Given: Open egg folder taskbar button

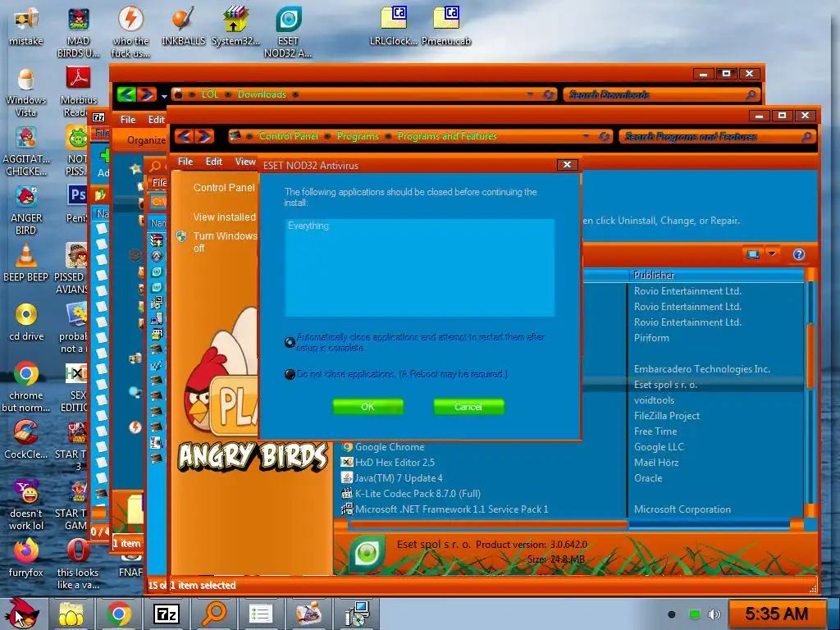Looking at the screenshot, I should (x=71, y=614).
